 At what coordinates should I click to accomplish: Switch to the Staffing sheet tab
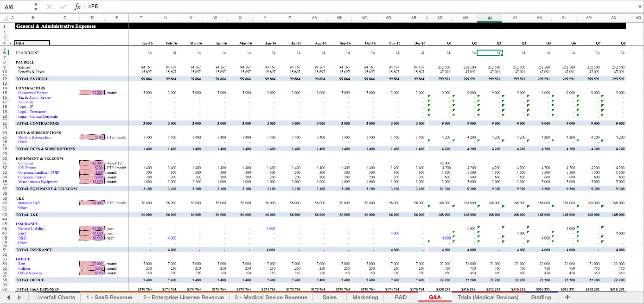point(541,297)
